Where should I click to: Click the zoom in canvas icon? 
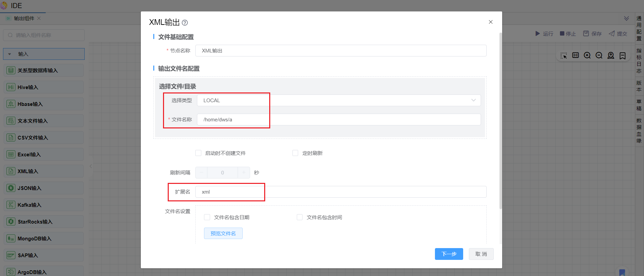(x=587, y=55)
